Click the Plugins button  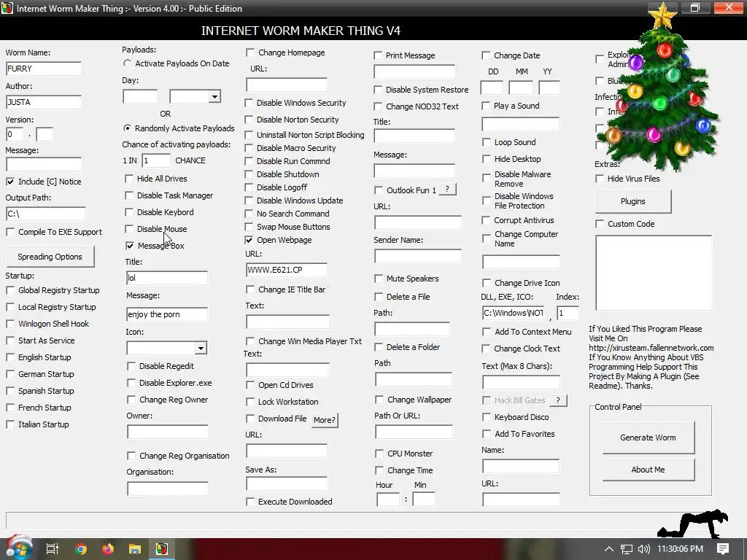(x=633, y=201)
